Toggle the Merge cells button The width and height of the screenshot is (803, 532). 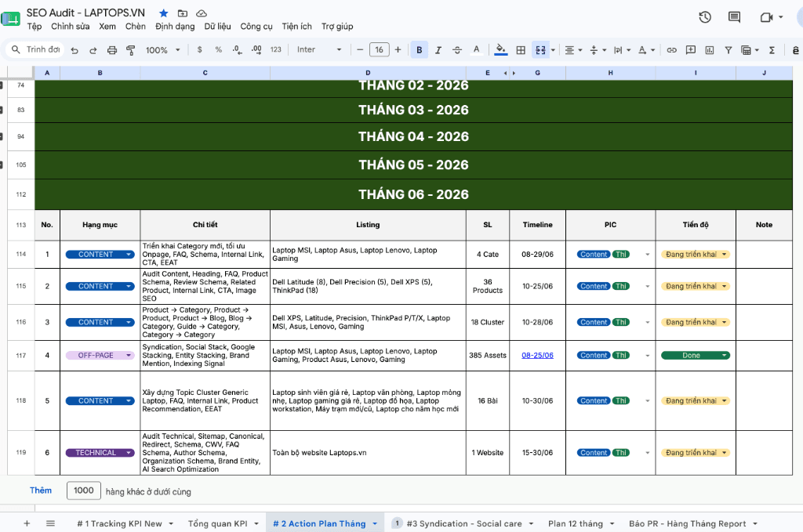pyautogui.click(x=540, y=49)
